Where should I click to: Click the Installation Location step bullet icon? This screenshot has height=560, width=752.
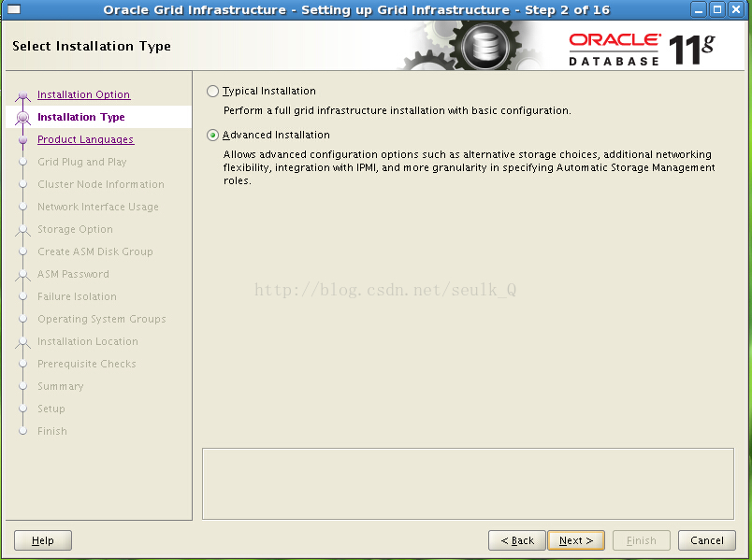tap(22, 342)
